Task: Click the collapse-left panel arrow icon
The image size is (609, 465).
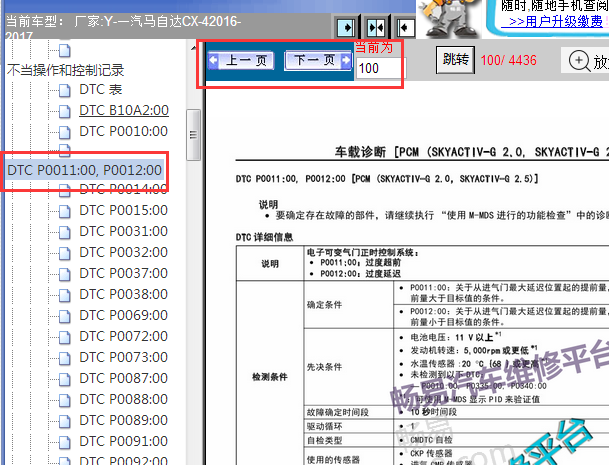Action: click(x=405, y=28)
